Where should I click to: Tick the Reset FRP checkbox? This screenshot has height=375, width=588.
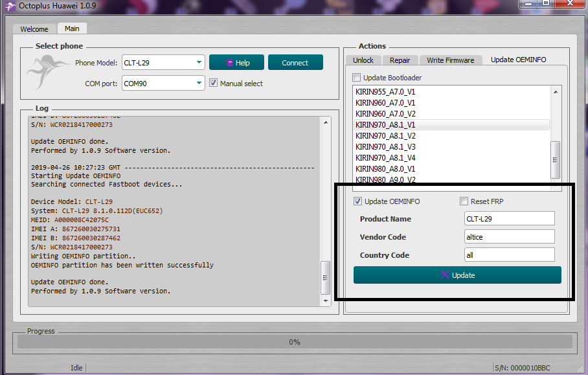tap(464, 201)
